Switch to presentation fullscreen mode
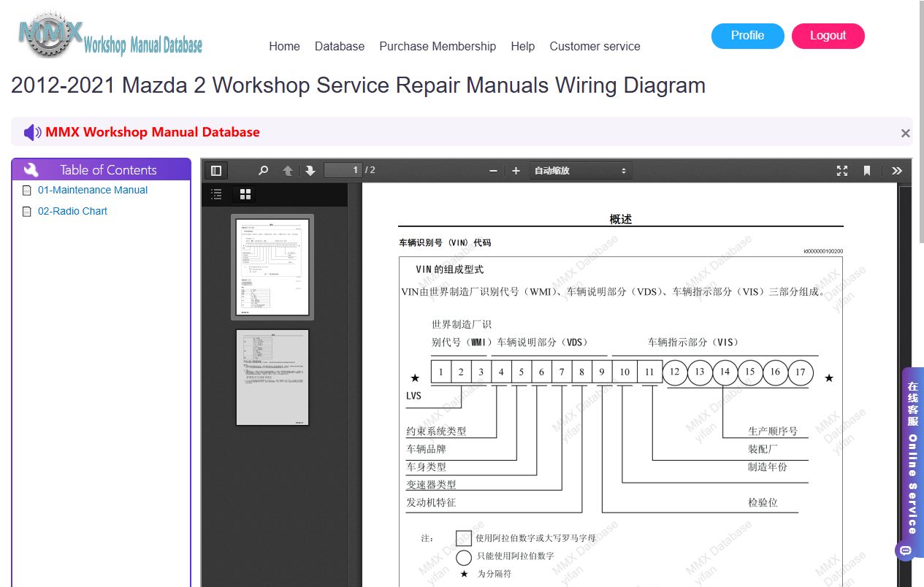The image size is (924, 587). coord(842,171)
